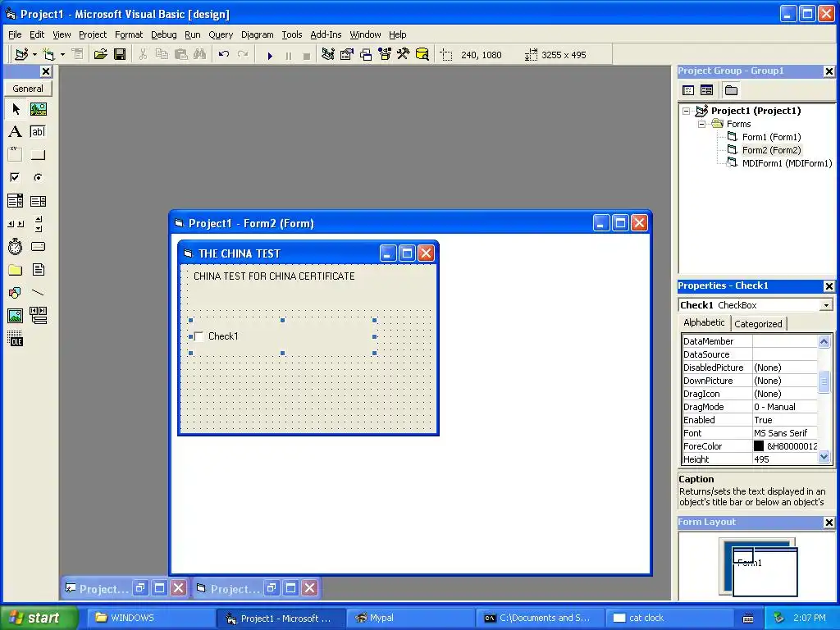Select the PictureBox control tool

(x=38, y=109)
